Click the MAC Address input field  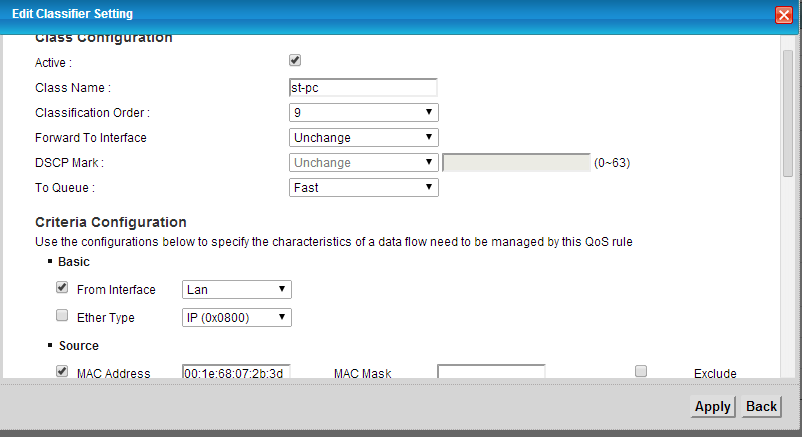tap(236, 372)
